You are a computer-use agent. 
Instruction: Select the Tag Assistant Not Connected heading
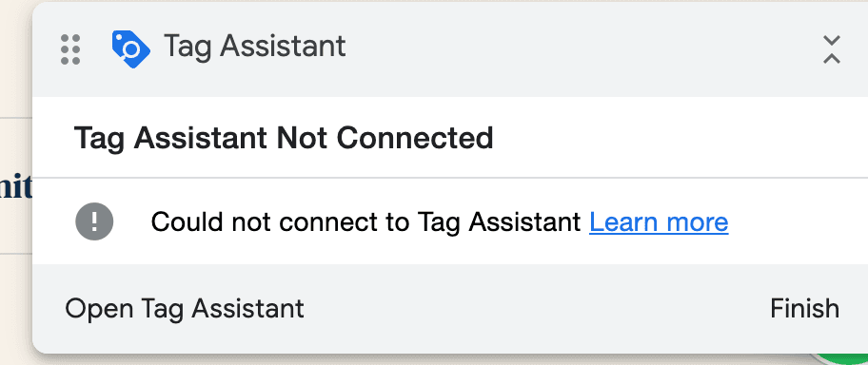[x=284, y=138]
